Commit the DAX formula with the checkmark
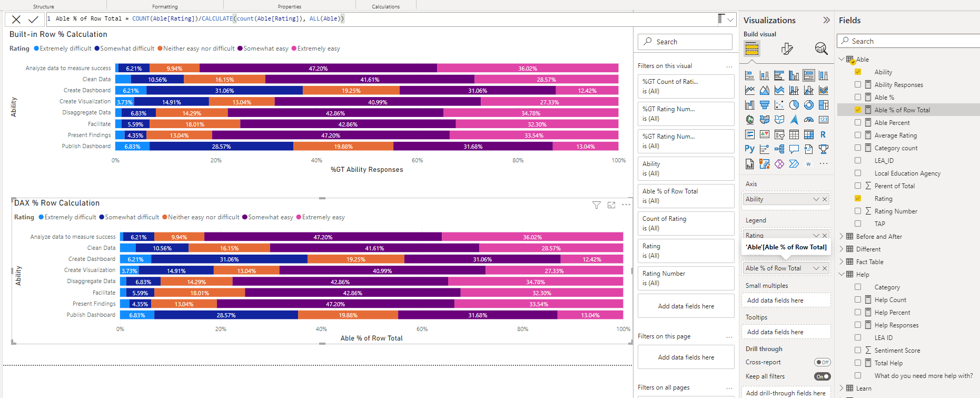 pyautogui.click(x=33, y=20)
